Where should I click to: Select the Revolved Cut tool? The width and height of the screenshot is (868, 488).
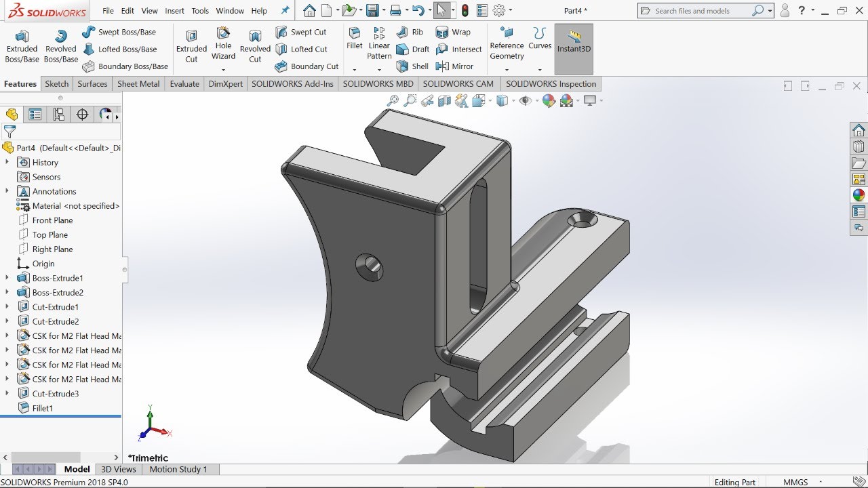(x=255, y=47)
